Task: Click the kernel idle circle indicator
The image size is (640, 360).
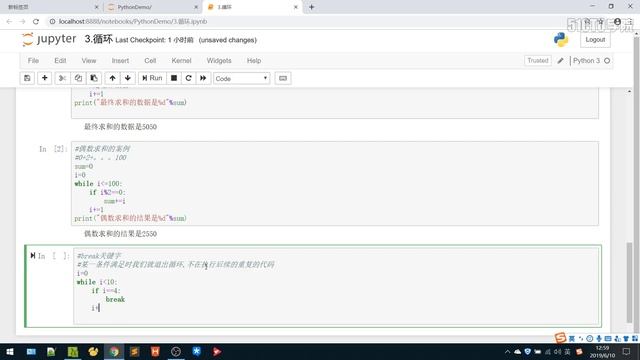Action: (x=607, y=60)
